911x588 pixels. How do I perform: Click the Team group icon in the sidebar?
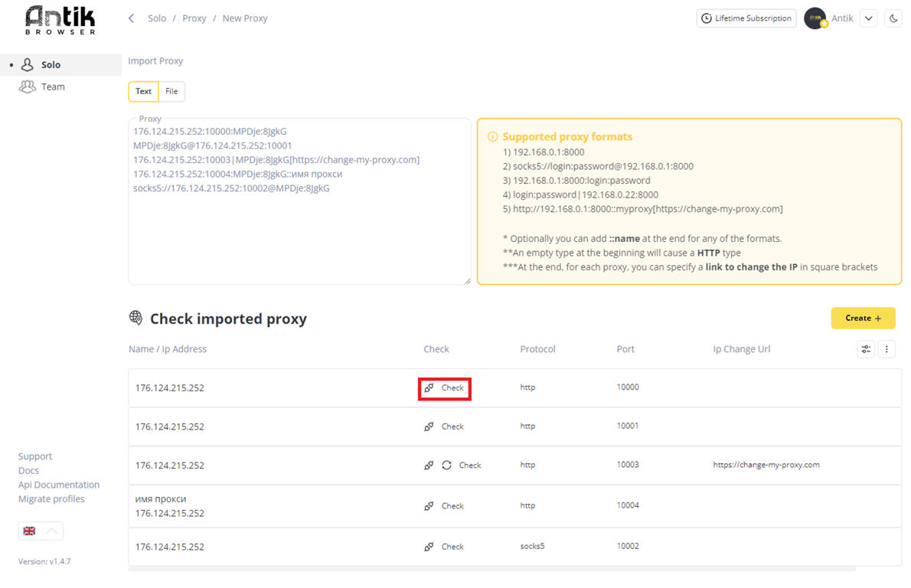click(x=28, y=87)
